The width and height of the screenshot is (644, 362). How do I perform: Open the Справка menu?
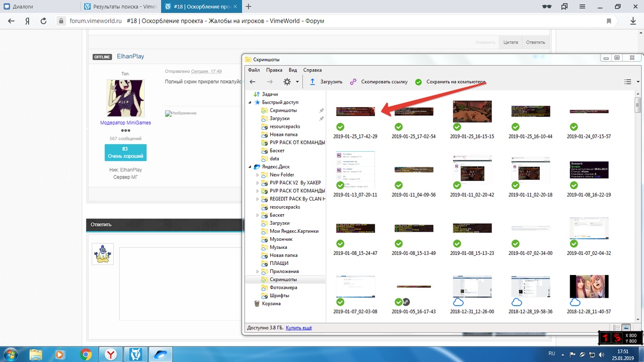[312, 70]
